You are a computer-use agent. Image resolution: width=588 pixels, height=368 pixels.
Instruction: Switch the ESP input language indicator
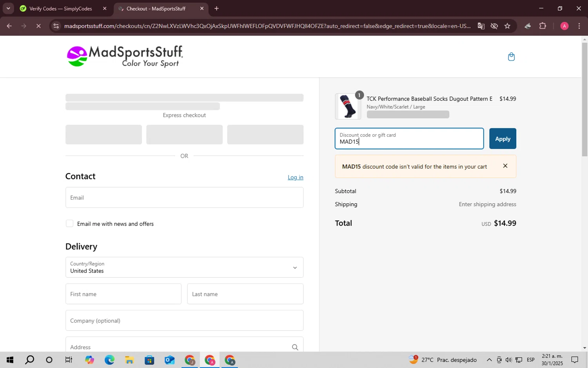(x=531, y=360)
